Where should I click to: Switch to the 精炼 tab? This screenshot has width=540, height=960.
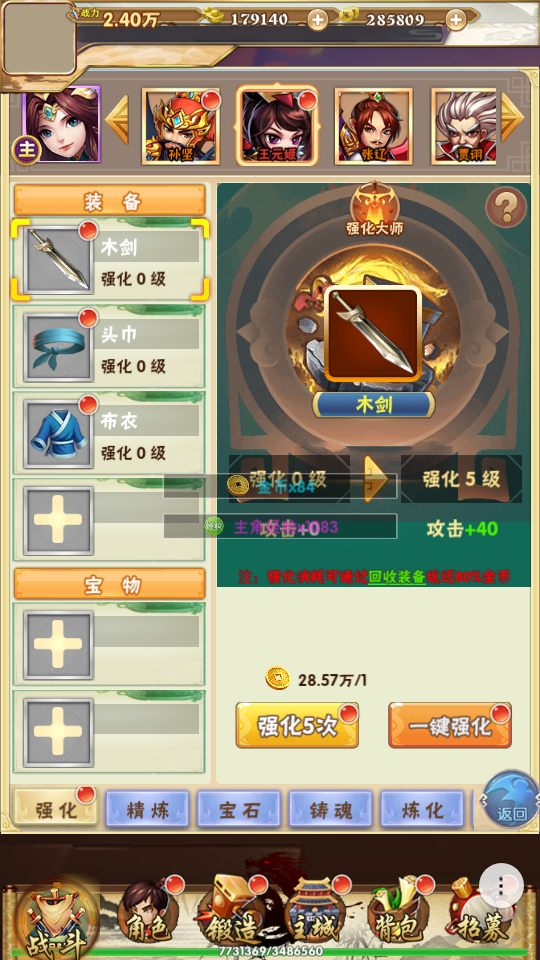pyautogui.click(x=148, y=809)
